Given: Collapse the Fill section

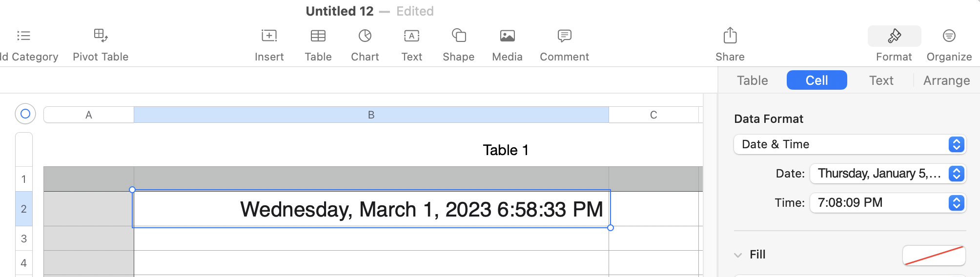Looking at the screenshot, I should pos(738,255).
